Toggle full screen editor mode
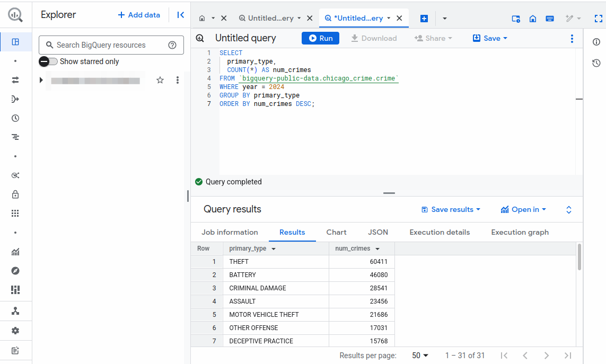Viewport: 606px width, 364px height. point(598,19)
